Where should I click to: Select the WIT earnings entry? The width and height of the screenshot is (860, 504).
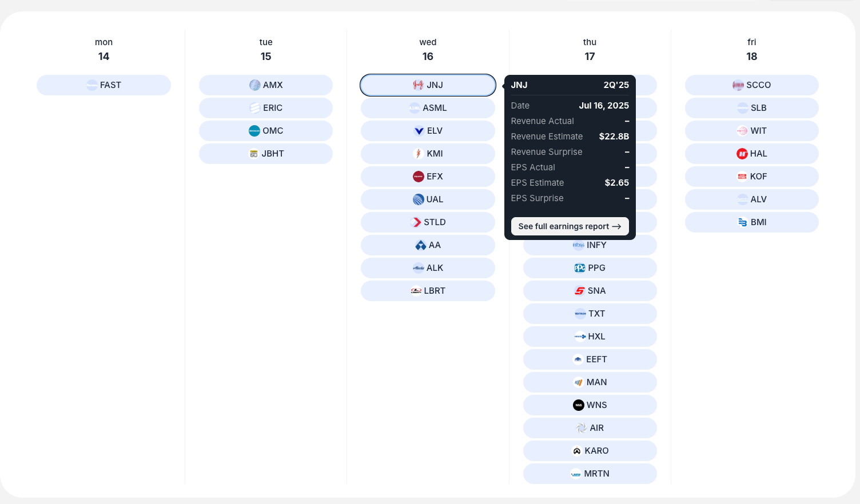[752, 131]
